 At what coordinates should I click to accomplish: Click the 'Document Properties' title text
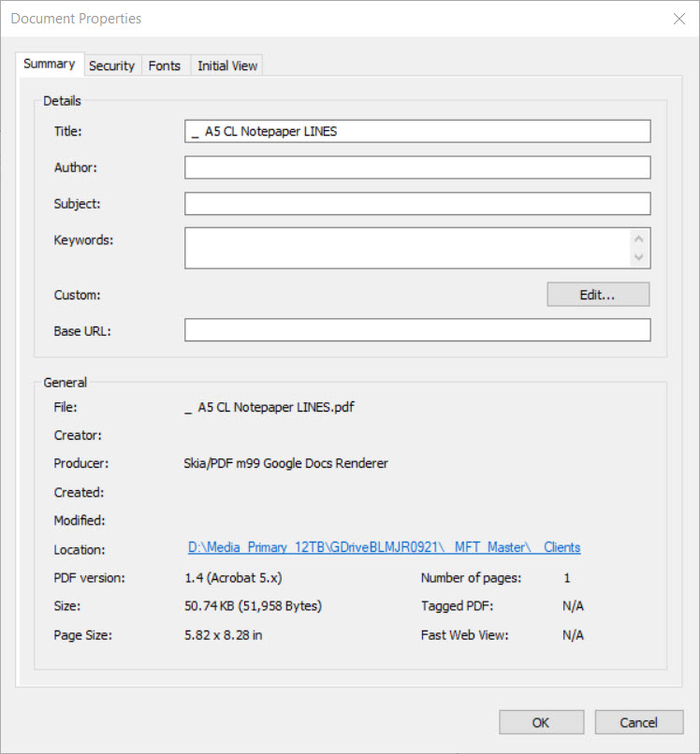[76, 19]
